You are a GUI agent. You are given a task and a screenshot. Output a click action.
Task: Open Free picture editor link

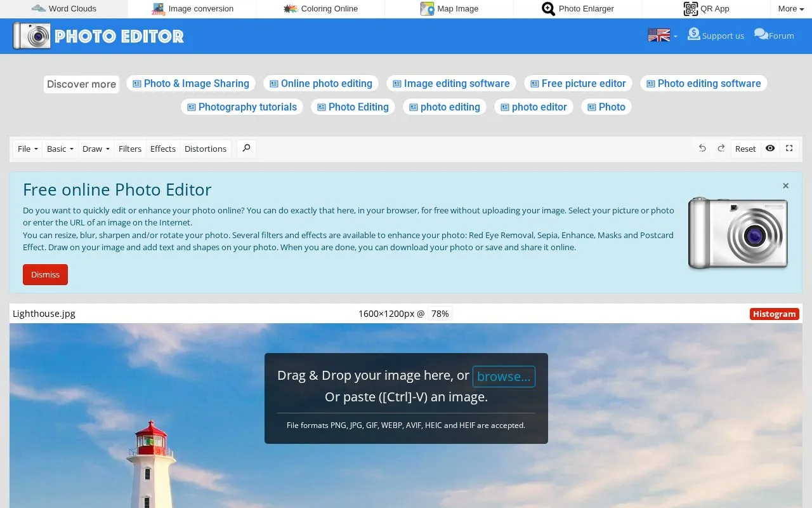578,83
